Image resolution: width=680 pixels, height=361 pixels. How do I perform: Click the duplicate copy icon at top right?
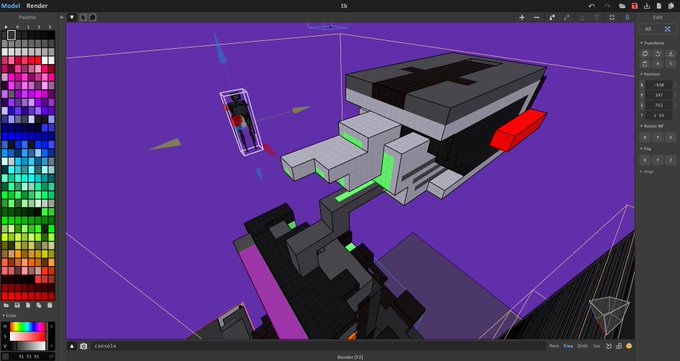coord(671,6)
